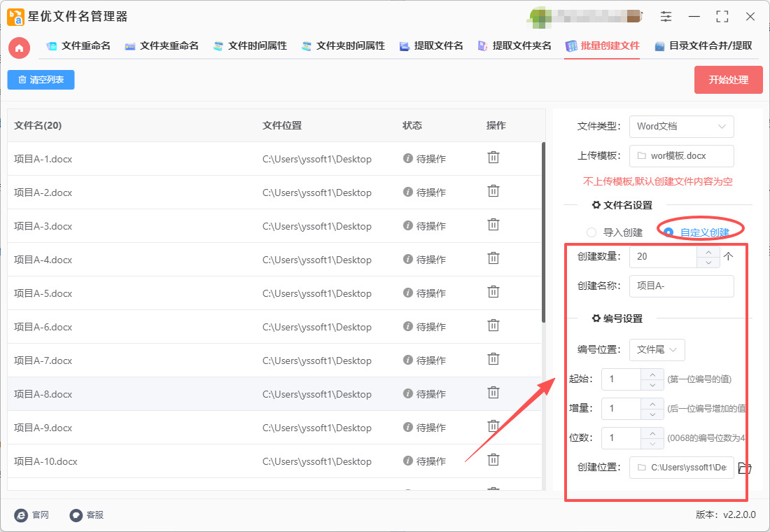Open the 目录文件合并/提取 tab
This screenshot has width=770, height=532.
pos(703,46)
